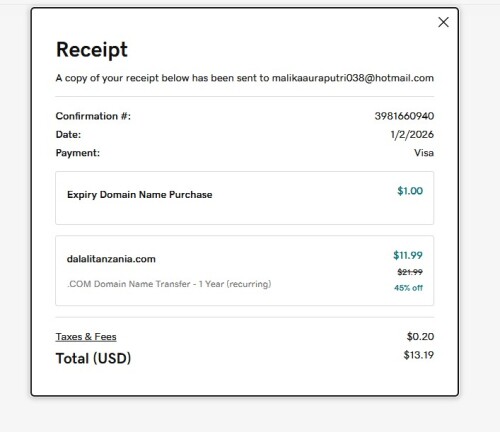
Task: Click the Confirmation # label
Action: pos(93,116)
